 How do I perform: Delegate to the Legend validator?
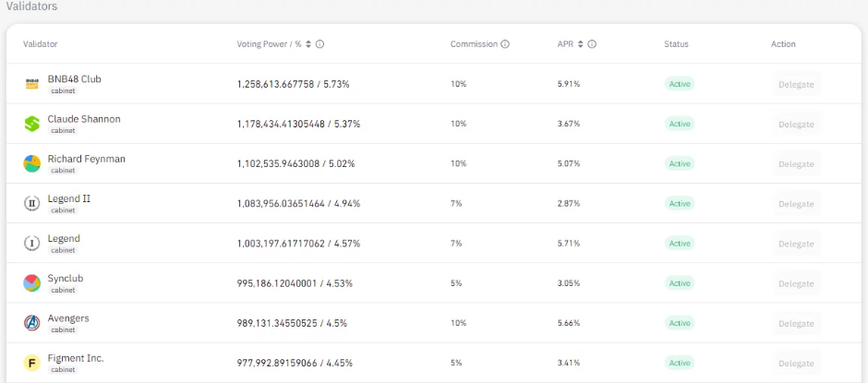[x=796, y=244]
